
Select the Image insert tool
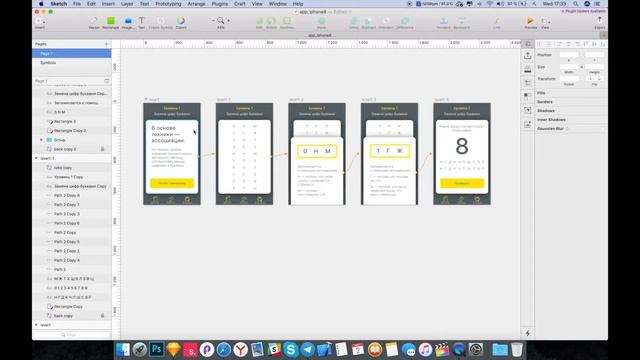pos(128,22)
